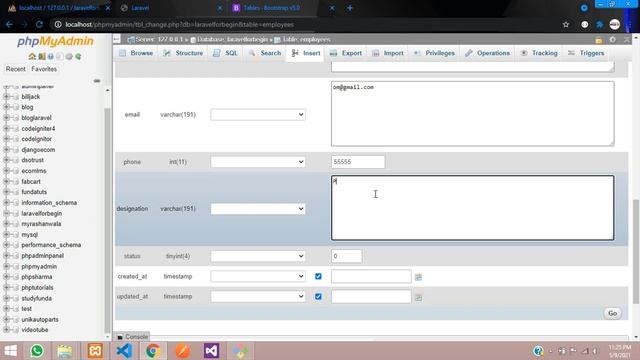640x360 pixels.
Task: Open the Chrome profile avatar
Action: [x=615, y=24]
